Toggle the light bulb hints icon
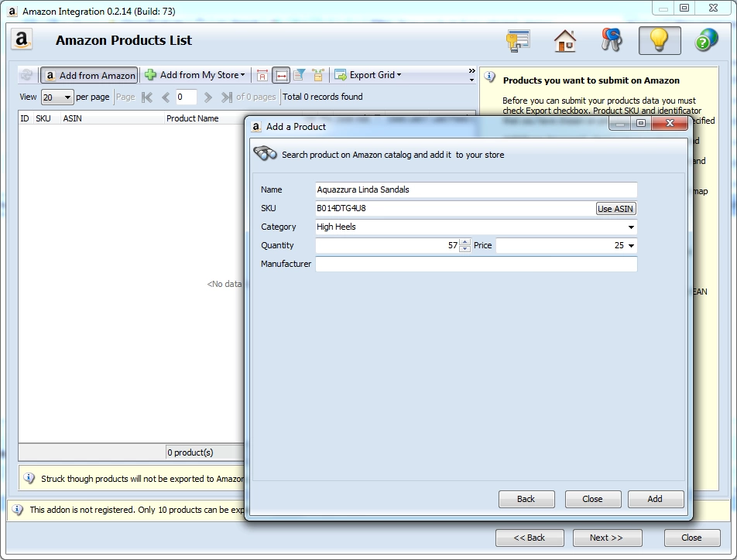This screenshot has width=737, height=560. point(660,40)
